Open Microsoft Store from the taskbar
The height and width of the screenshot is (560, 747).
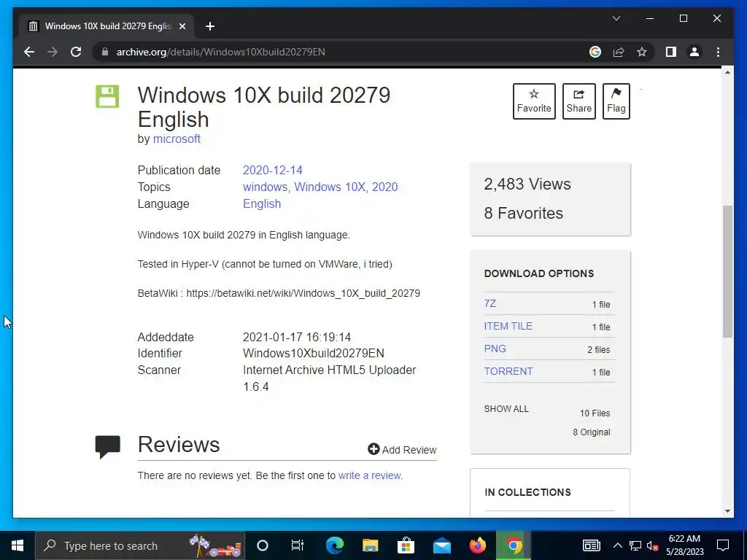(x=406, y=545)
